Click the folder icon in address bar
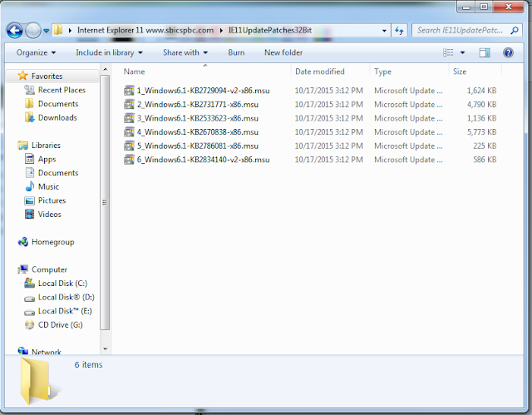The width and height of the screenshot is (532, 415). 58,30
